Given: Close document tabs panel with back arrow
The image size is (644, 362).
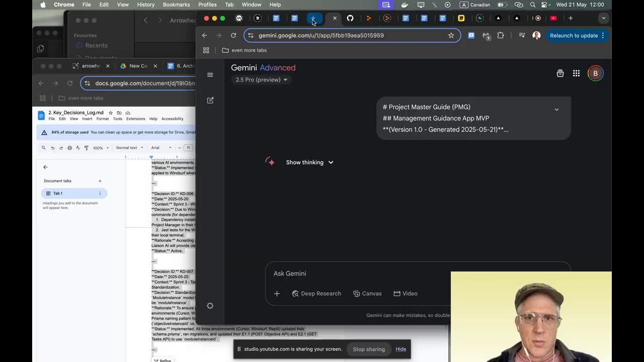Looking at the screenshot, I should [x=45, y=167].
